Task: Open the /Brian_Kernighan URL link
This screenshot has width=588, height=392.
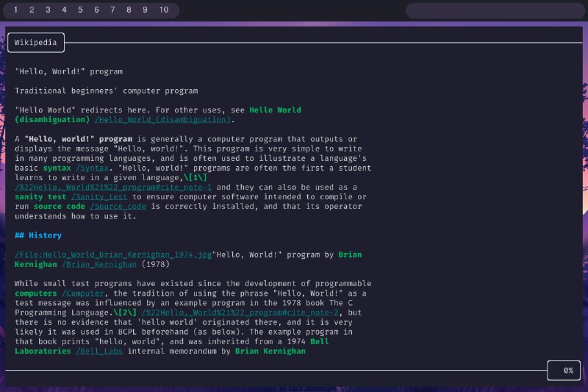Action: coord(99,265)
